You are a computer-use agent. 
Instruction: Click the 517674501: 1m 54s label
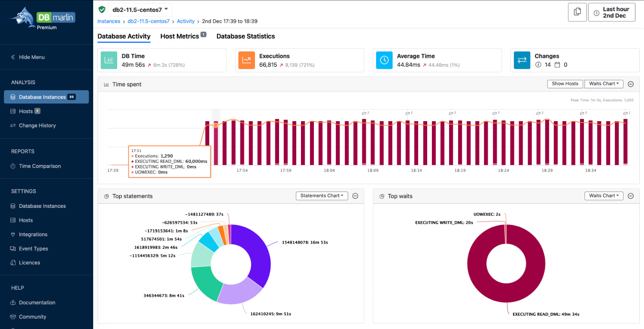[161, 239]
